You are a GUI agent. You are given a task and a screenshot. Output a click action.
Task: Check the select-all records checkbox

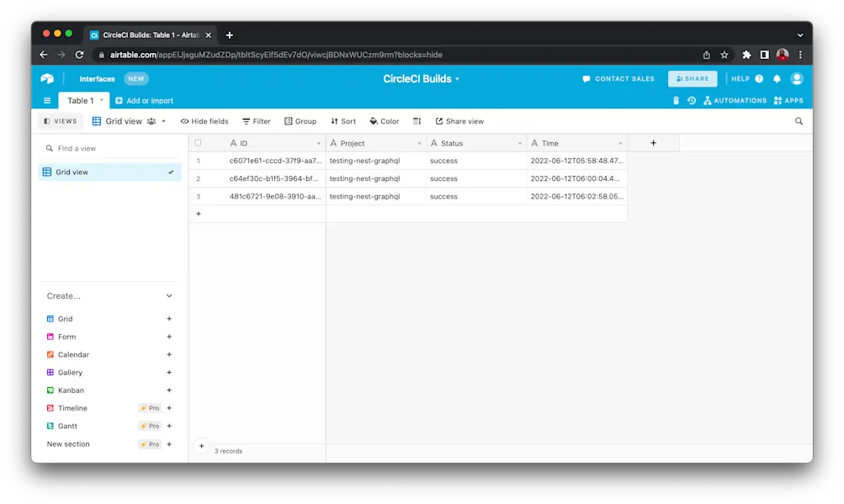click(199, 142)
